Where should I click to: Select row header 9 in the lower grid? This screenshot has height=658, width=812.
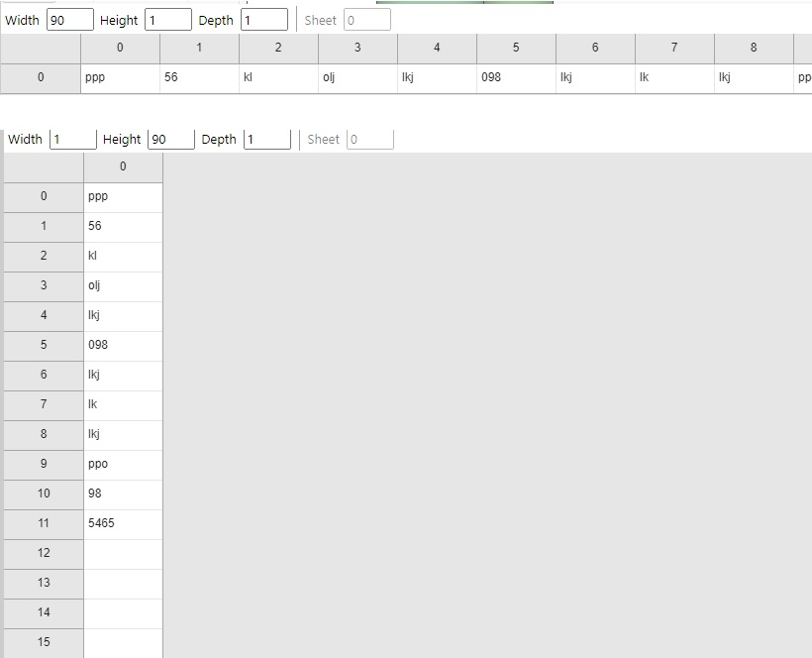(x=44, y=466)
